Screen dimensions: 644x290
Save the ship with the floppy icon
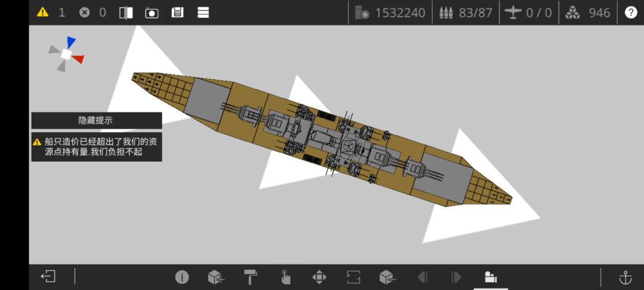coord(178,13)
